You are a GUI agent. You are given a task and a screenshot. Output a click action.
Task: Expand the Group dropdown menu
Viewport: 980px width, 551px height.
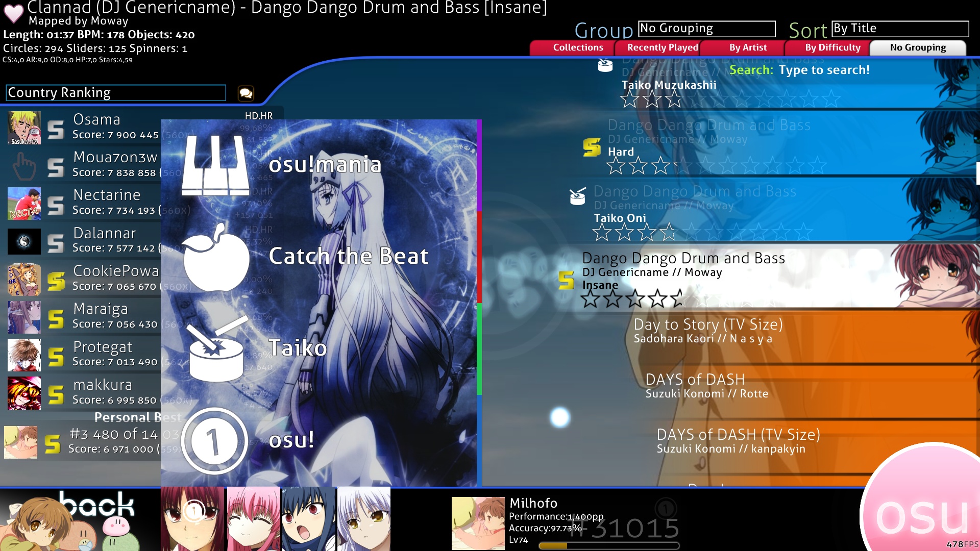tap(707, 28)
